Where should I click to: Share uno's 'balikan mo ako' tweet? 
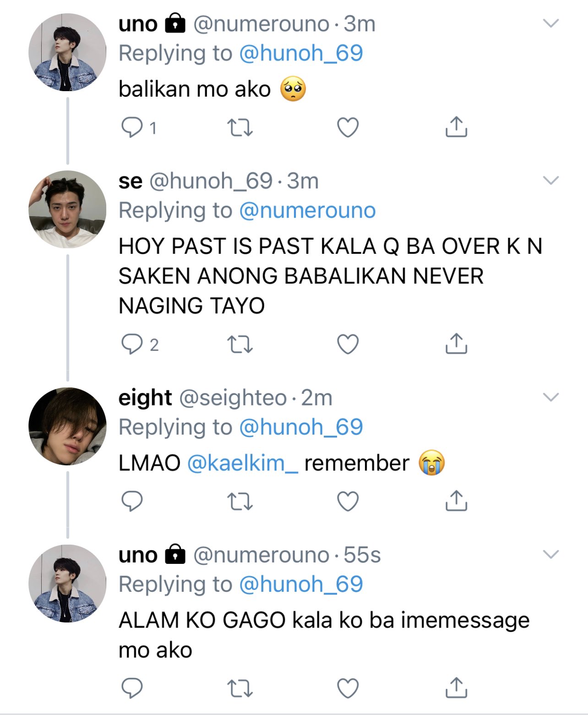click(x=456, y=127)
